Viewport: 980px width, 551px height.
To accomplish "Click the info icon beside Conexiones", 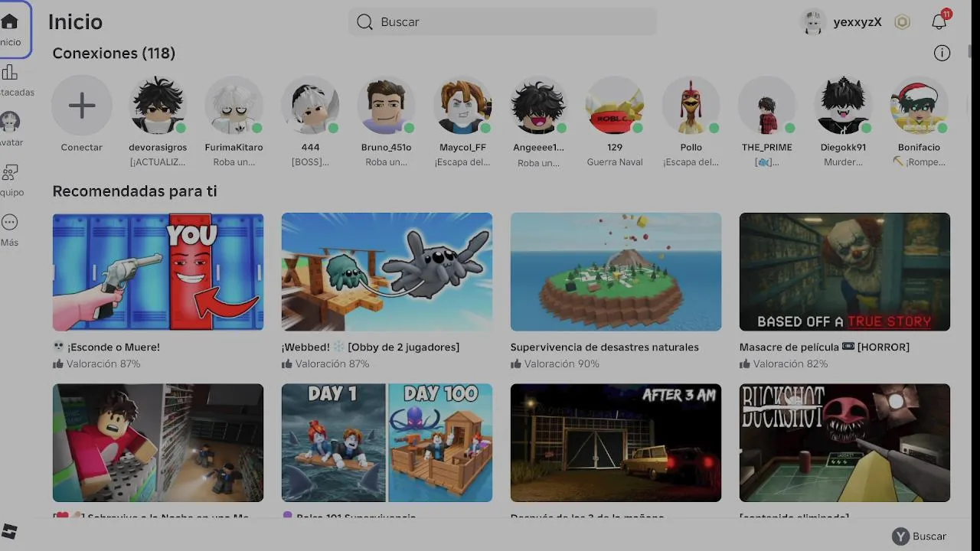I will pos(942,53).
